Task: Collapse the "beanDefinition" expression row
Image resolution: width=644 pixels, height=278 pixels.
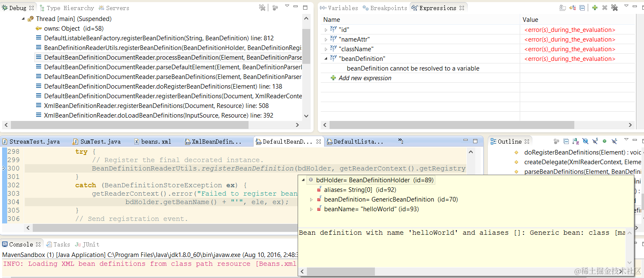Action: 326,59
